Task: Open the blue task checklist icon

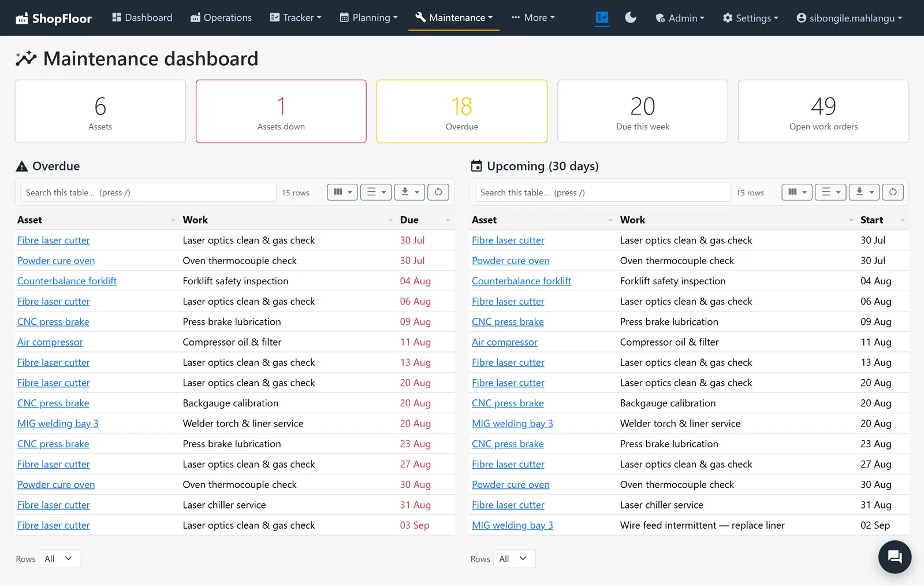Action: point(602,18)
